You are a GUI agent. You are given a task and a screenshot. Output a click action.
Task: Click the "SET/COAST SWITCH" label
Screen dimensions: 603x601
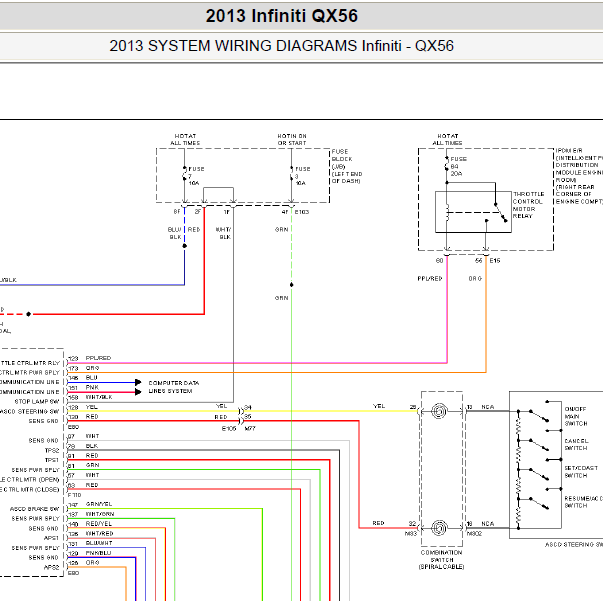[581, 472]
